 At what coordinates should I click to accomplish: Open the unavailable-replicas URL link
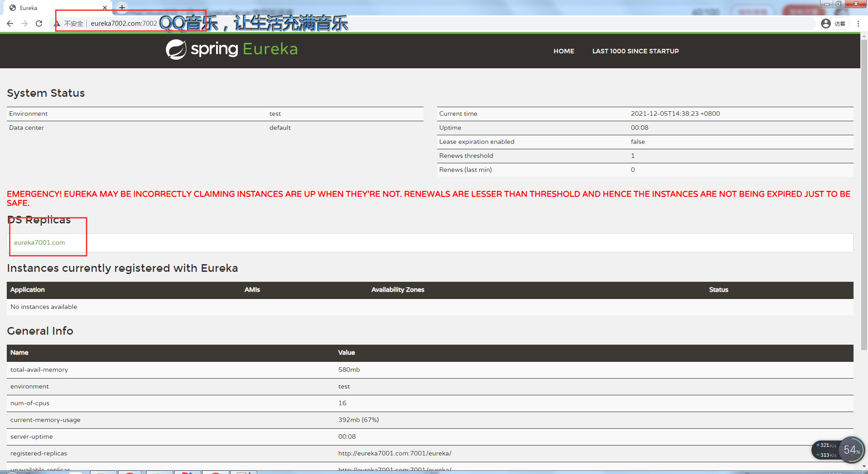click(395, 469)
